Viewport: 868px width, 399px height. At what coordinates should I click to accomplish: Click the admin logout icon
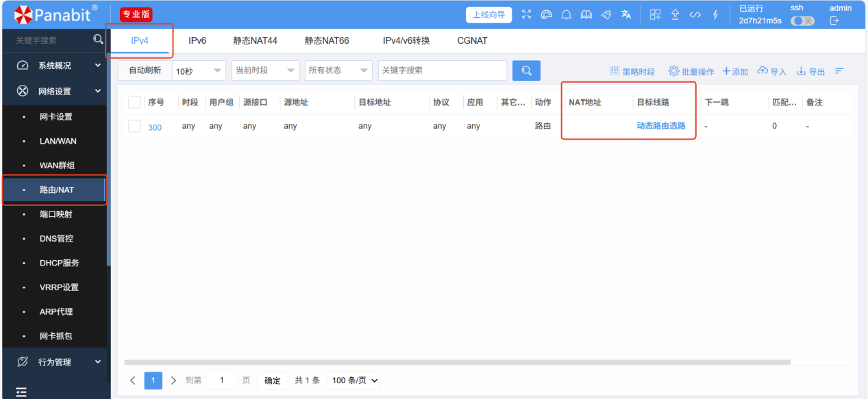[834, 21]
